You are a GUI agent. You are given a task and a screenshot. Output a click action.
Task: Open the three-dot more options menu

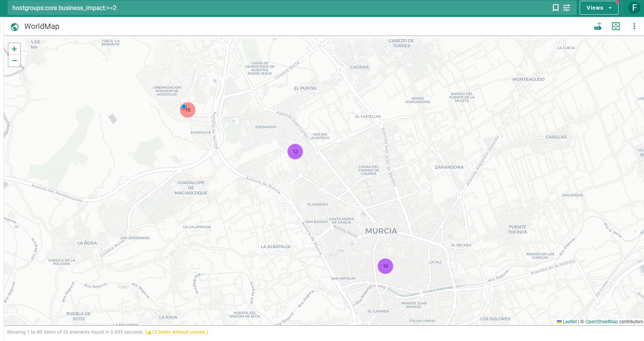pyautogui.click(x=634, y=26)
